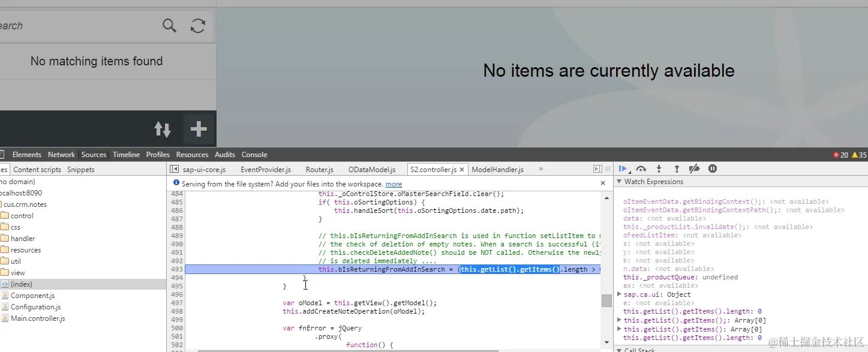Toggle the file navigator panel icon
The image size is (868, 352).
coord(174,170)
